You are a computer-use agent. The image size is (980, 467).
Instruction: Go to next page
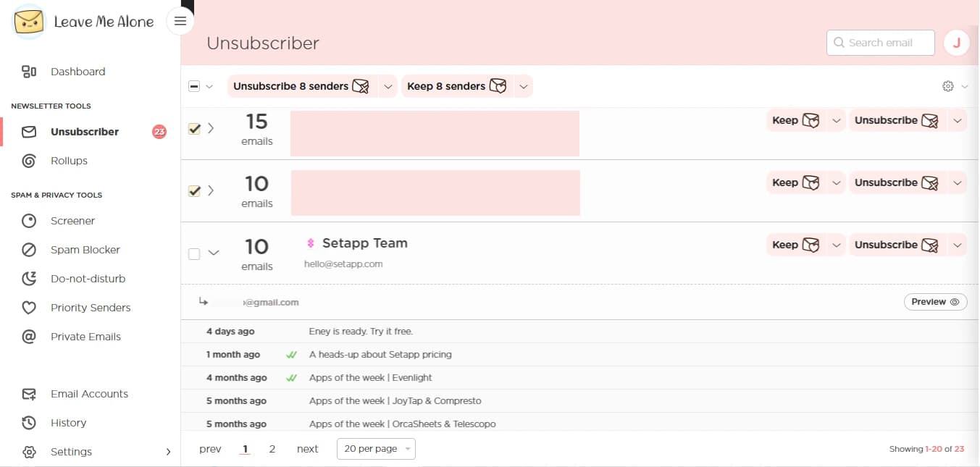click(x=307, y=449)
